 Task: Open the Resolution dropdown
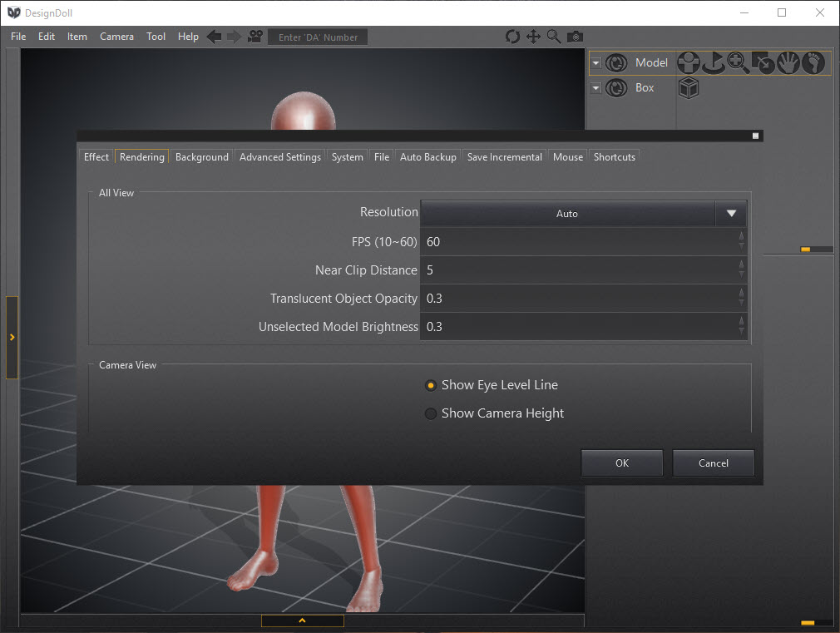[x=730, y=214]
